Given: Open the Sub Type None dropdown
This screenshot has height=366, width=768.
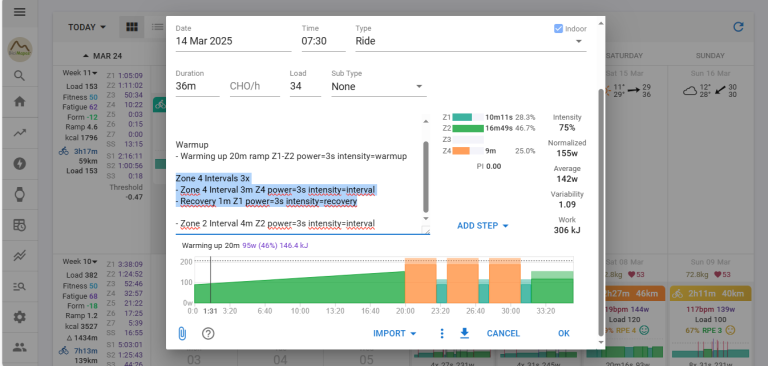Looking at the screenshot, I should 379,87.
